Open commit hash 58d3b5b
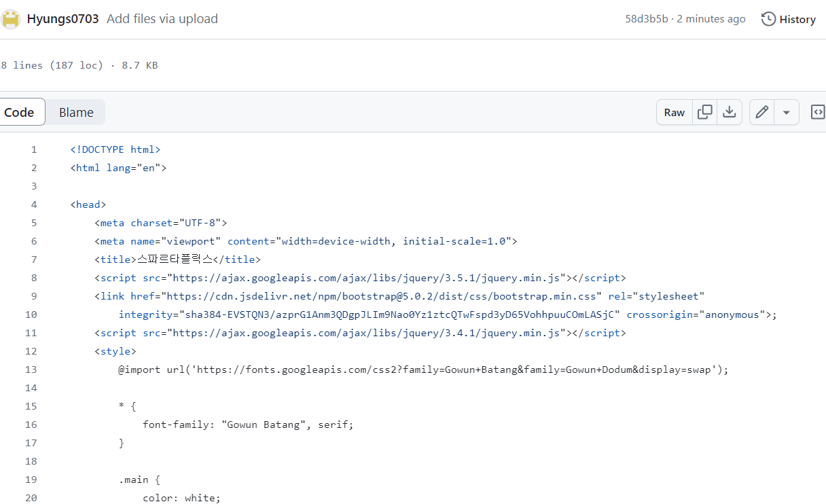826x504 pixels. click(x=647, y=19)
